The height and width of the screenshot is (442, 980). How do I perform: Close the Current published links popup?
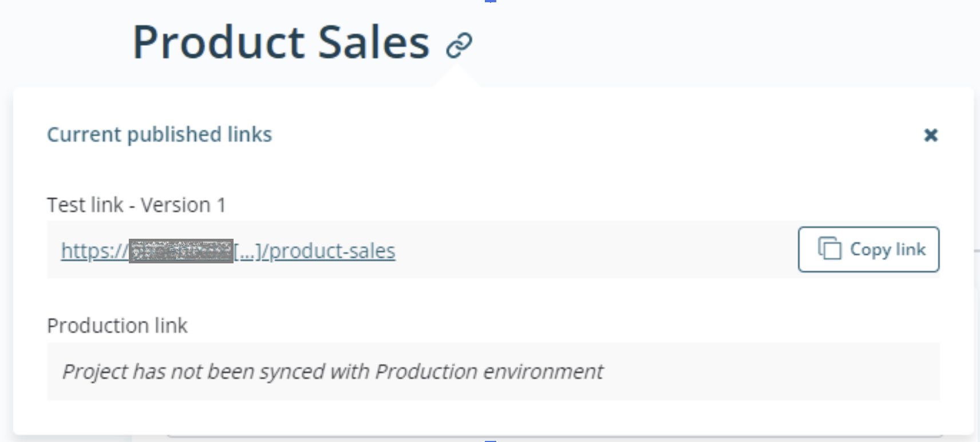point(931,135)
